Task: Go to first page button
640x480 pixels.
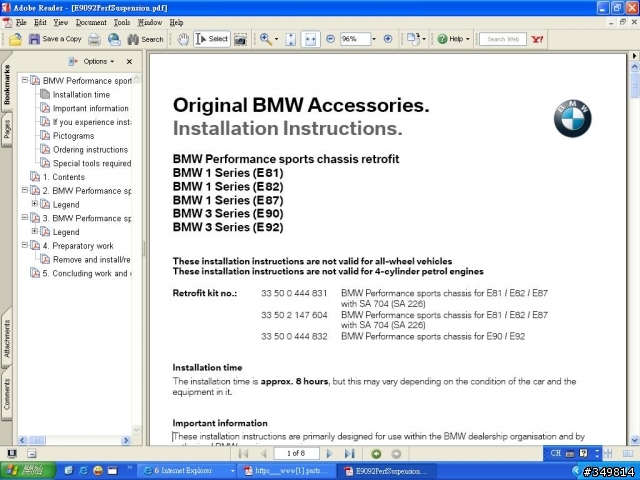Action: point(244,453)
